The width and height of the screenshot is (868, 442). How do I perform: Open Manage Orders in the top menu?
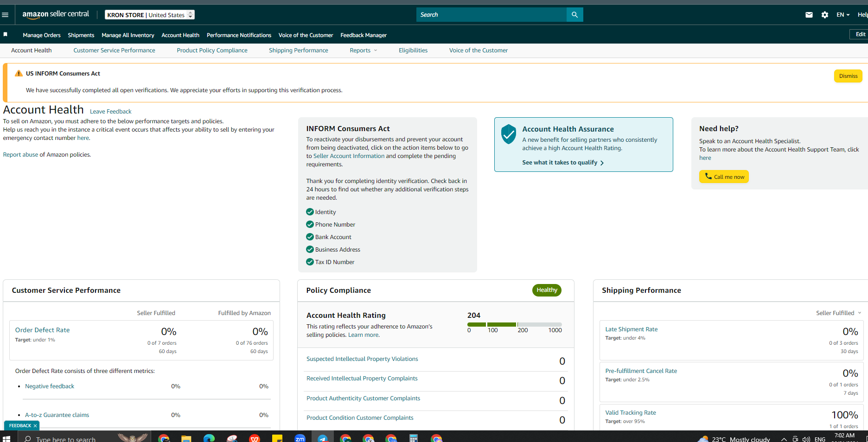coord(42,35)
